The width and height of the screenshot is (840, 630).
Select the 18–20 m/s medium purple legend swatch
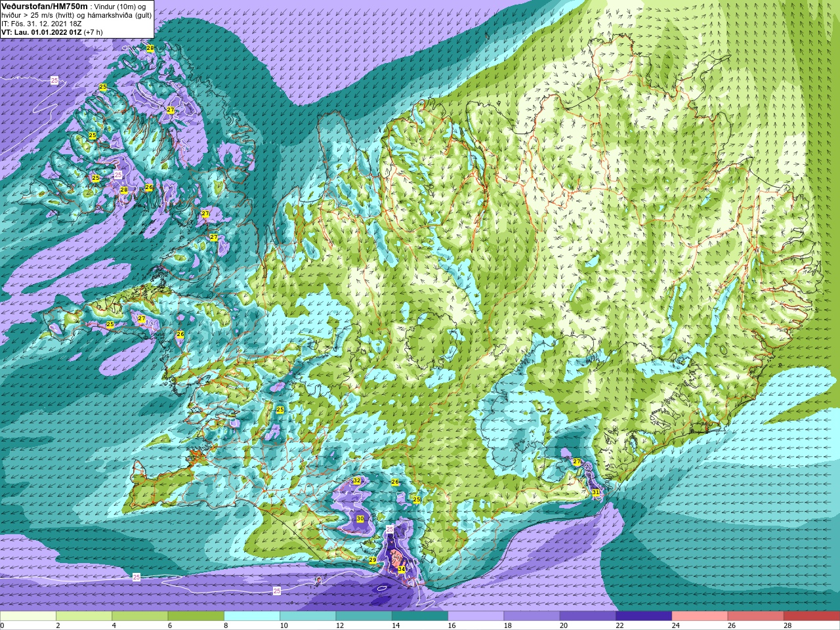click(x=532, y=616)
